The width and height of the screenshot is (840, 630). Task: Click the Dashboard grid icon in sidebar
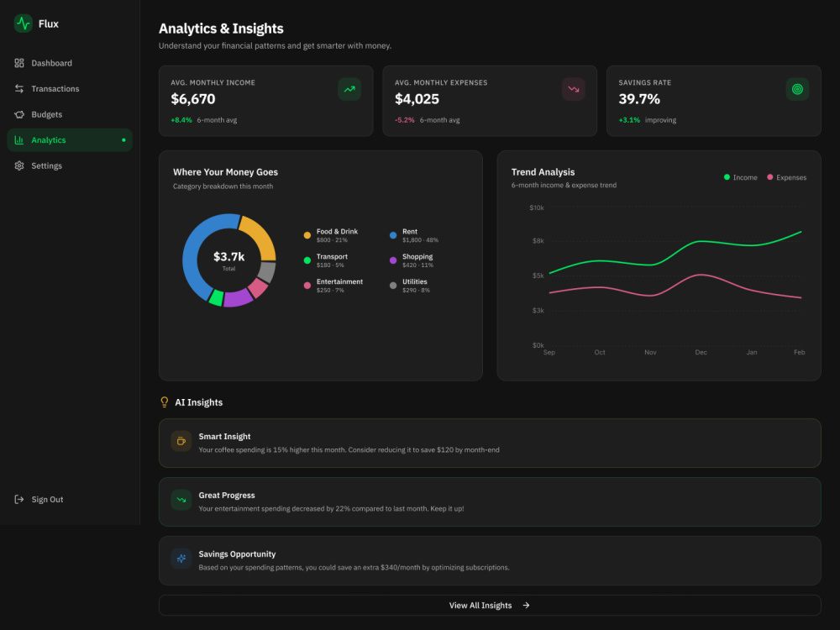tap(19, 63)
